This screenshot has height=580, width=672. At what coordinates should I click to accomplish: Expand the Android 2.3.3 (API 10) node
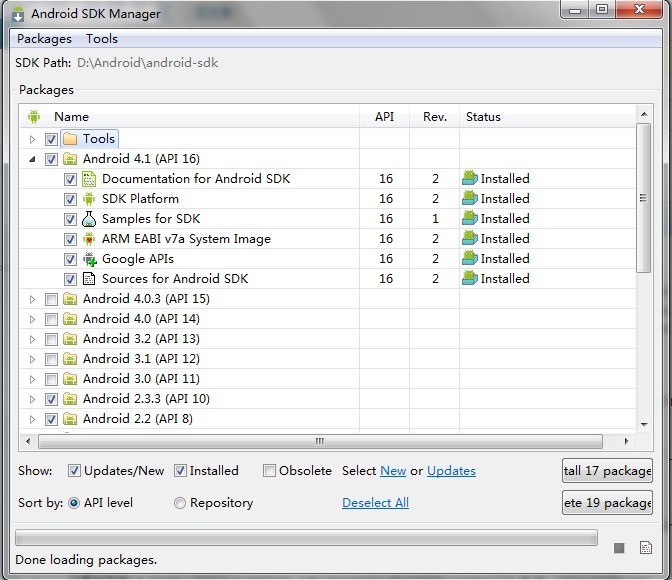33,400
